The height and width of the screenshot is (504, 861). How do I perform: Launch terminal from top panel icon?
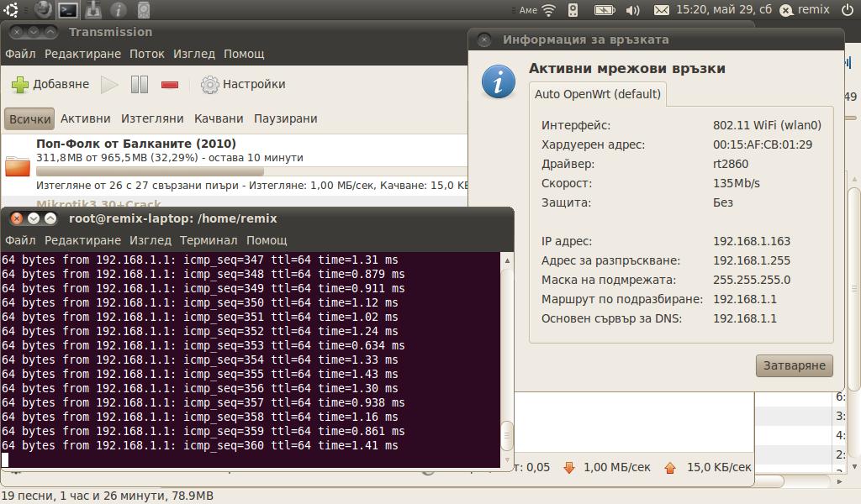click(68, 10)
